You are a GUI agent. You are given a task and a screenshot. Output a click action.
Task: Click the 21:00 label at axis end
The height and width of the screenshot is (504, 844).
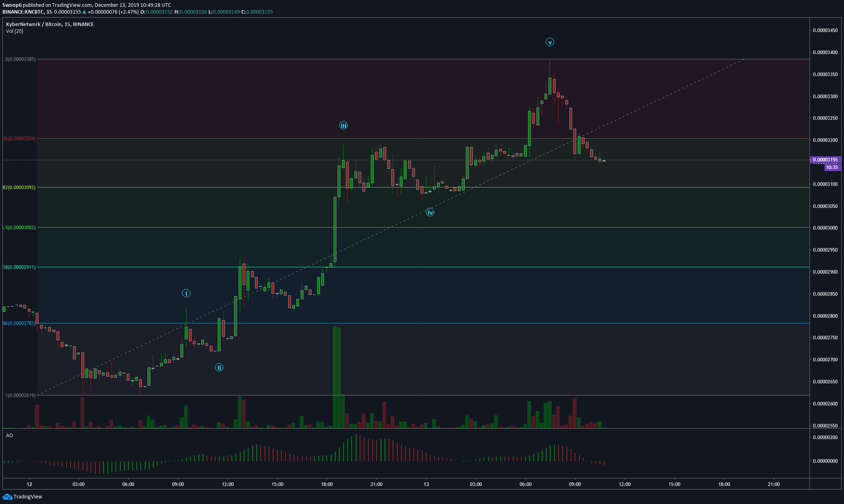click(774, 484)
